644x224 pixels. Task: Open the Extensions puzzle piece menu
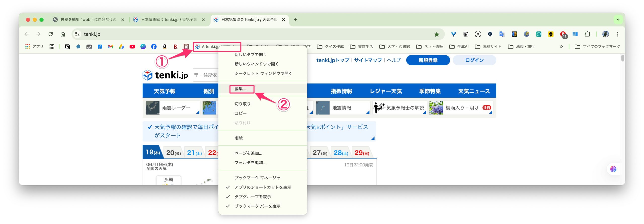point(587,34)
